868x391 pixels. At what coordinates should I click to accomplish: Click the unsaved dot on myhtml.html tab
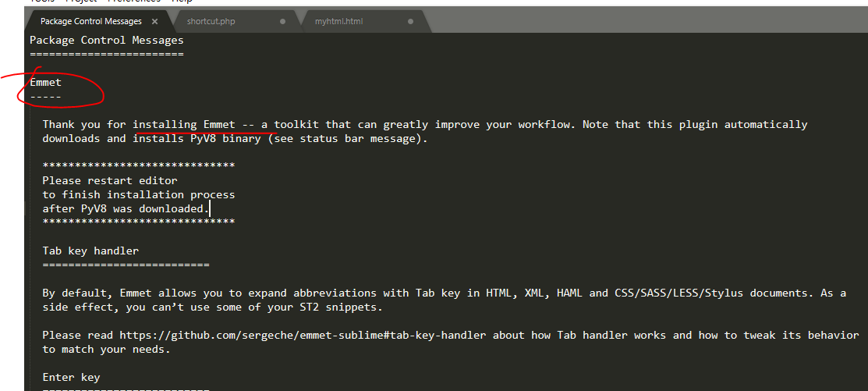click(x=411, y=22)
